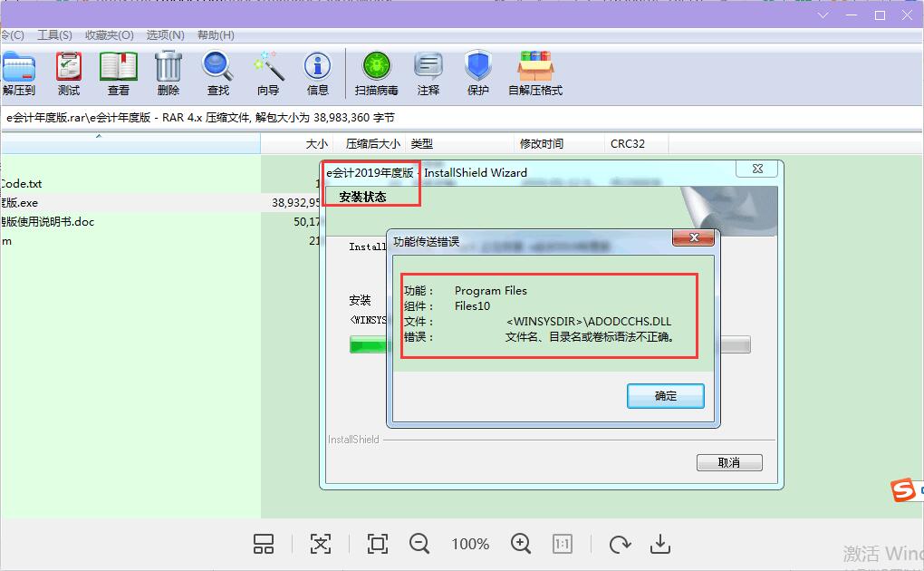Screen dimensions: 924x571
Task: Open the Help (帮助) menu
Action: pos(216,35)
